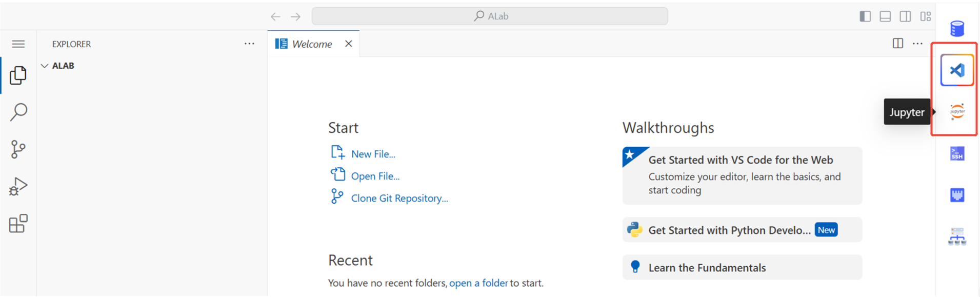
Task: Open the hamburger application menu
Action: 18,44
